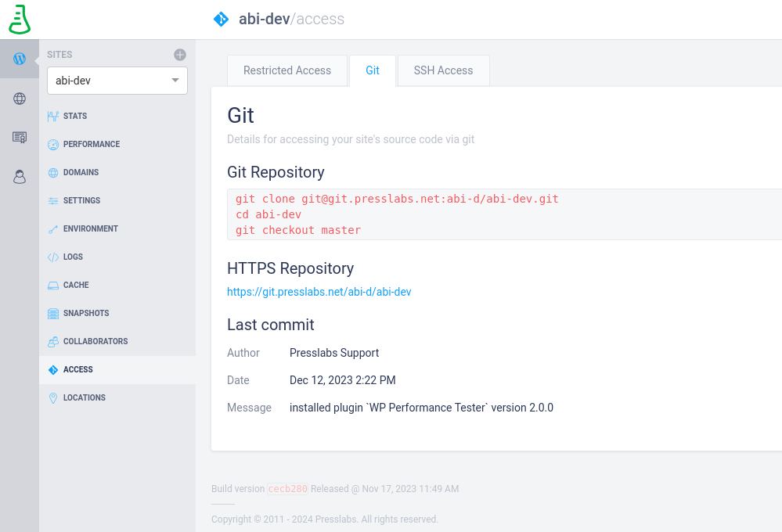
Task: Click the Logs code icon
Action: 53,257
